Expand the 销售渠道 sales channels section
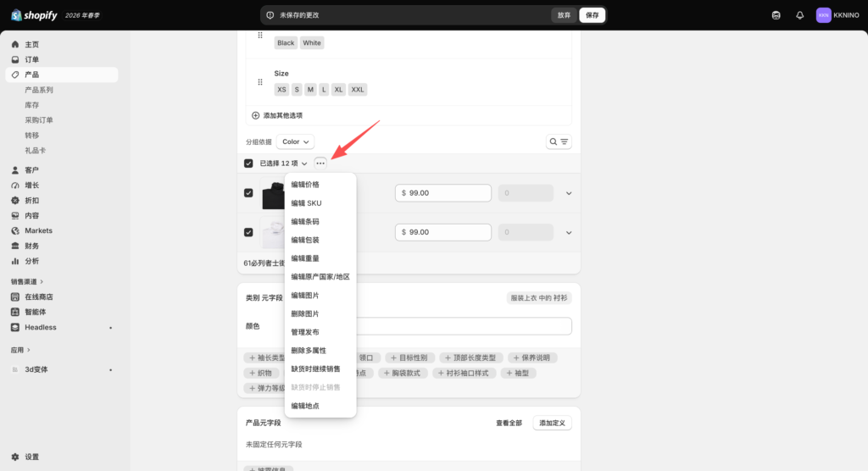This screenshot has height=471, width=868. [27, 282]
